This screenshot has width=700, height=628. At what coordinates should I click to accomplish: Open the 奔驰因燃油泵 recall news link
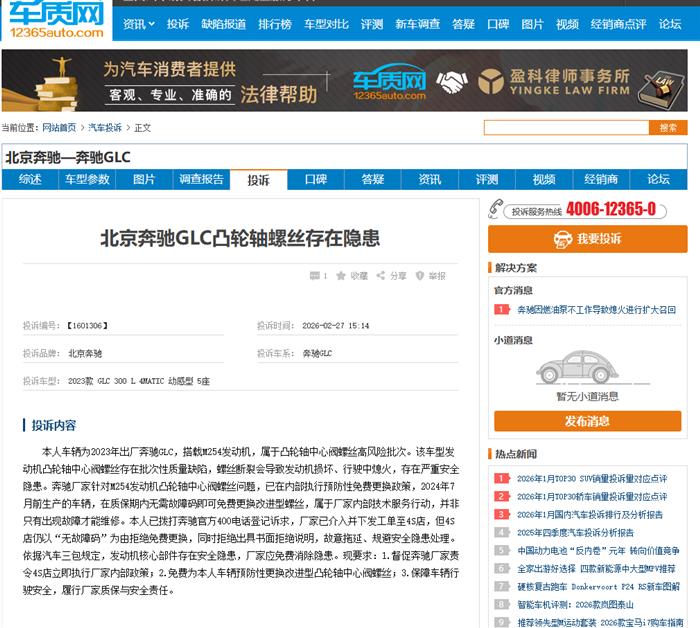click(x=596, y=310)
